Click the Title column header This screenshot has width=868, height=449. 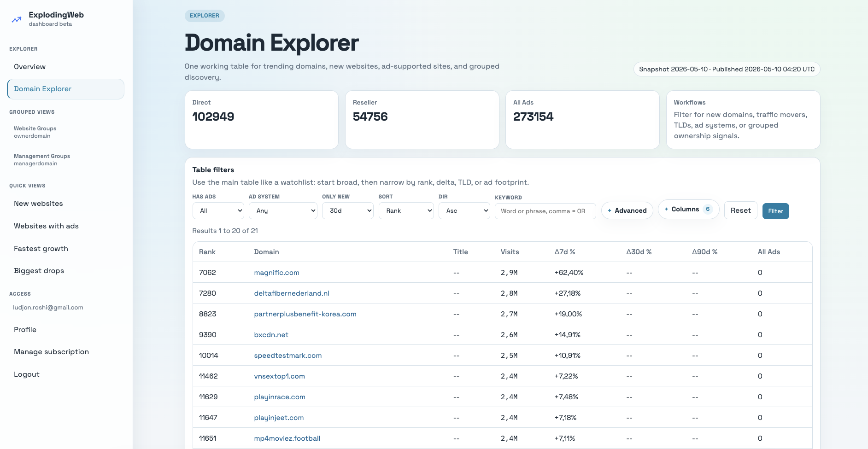pos(460,252)
